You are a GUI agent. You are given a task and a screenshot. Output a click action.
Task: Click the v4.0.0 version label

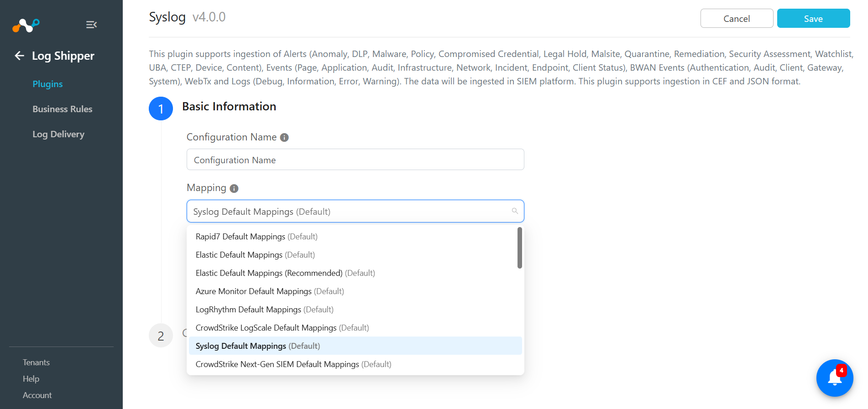[x=209, y=17]
